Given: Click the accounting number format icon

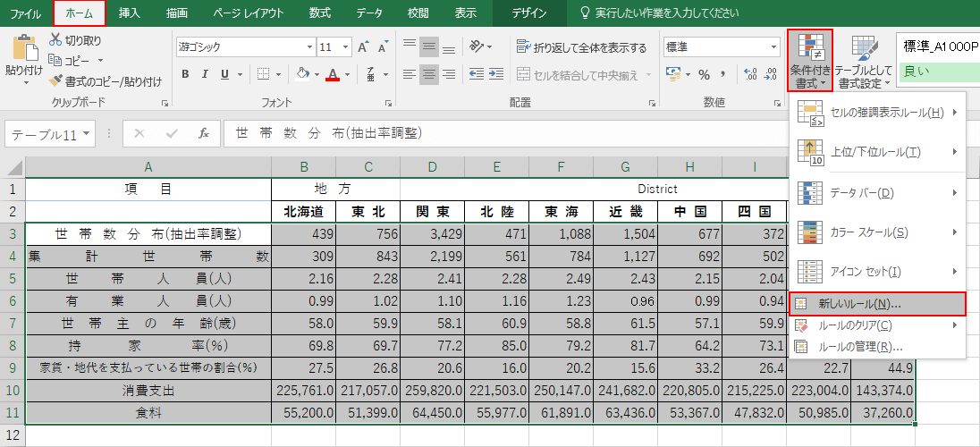Looking at the screenshot, I should click(674, 74).
